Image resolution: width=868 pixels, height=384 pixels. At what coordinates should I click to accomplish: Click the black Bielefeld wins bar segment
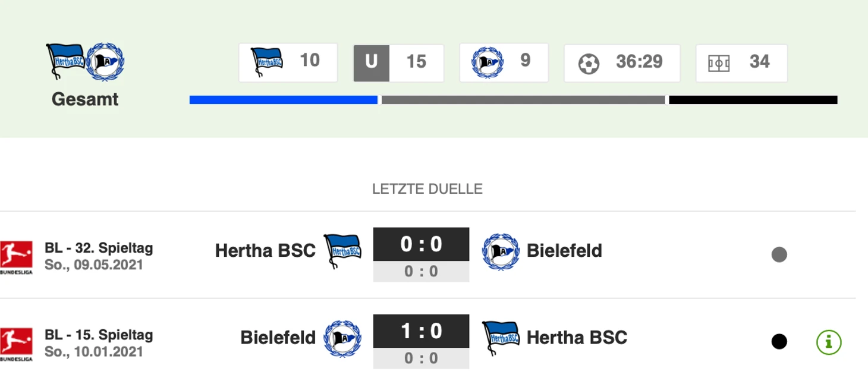pos(753,100)
